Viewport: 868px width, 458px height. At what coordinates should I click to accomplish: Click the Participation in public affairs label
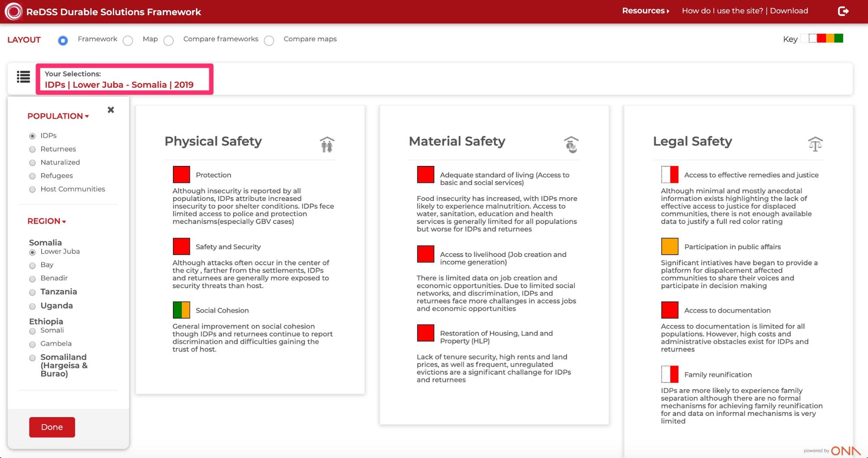(733, 247)
